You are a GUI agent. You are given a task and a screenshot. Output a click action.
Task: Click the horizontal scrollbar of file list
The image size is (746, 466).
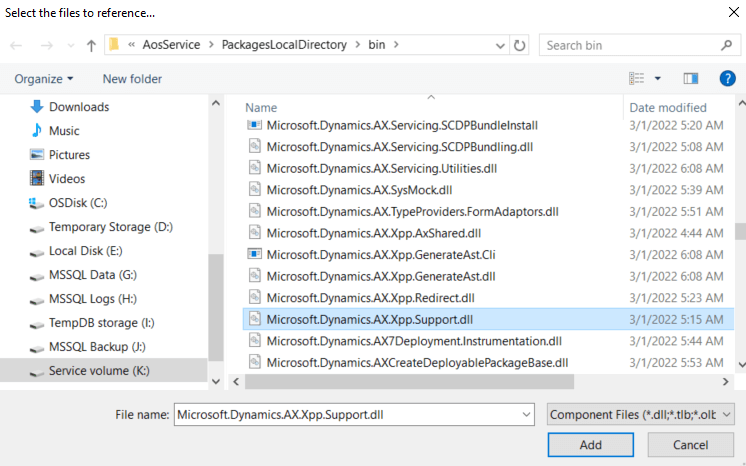pyautogui.click(x=409, y=381)
